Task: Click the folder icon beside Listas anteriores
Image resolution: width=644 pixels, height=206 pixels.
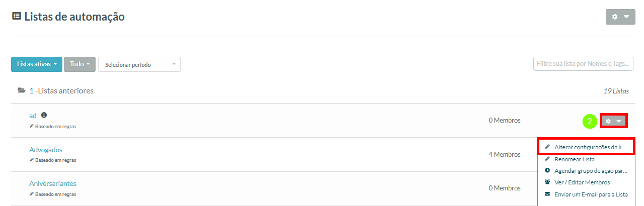Action: tap(21, 91)
